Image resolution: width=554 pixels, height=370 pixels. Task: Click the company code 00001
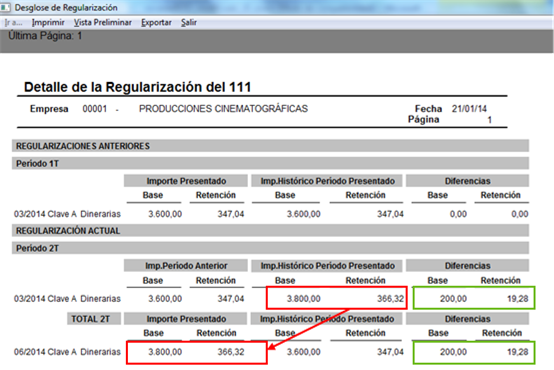(x=95, y=108)
